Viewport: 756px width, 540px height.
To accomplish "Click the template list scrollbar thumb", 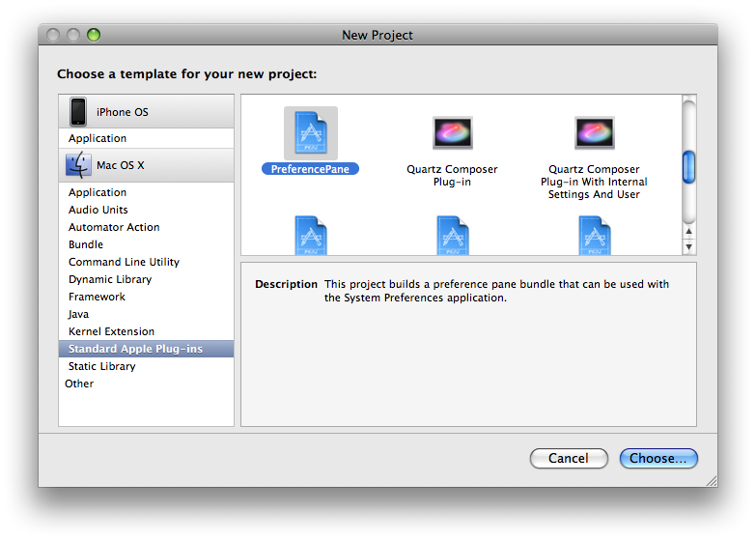I will click(x=689, y=167).
